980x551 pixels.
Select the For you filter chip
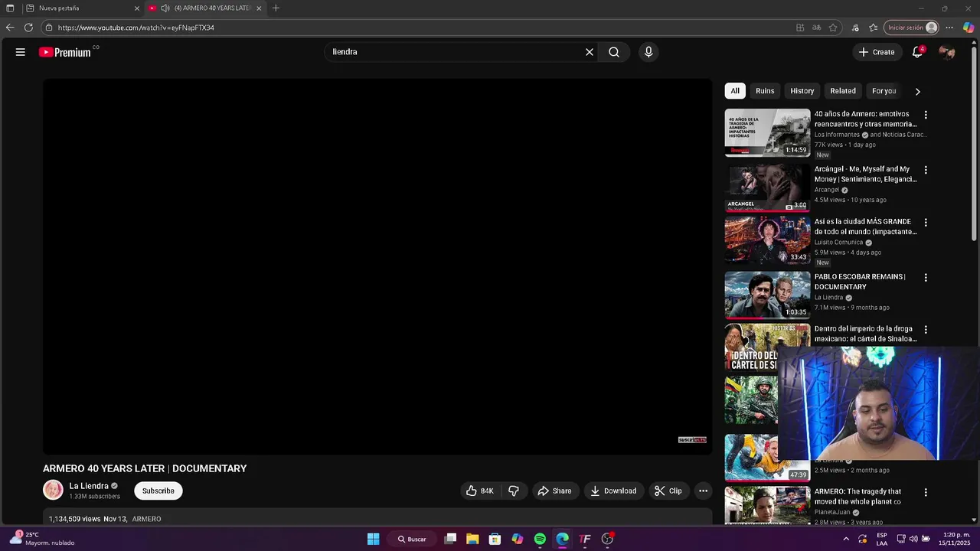tap(884, 91)
